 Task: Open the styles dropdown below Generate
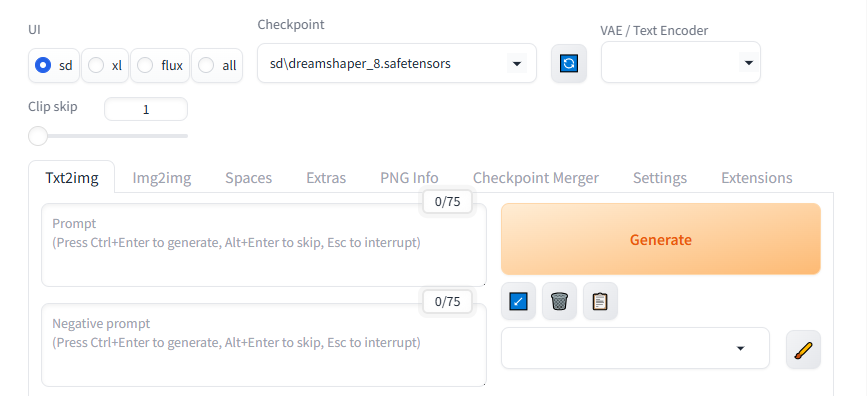(635, 348)
